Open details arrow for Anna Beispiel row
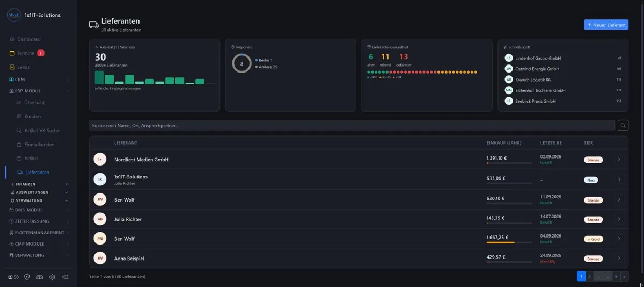The height and width of the screenshot is (287, 644). coord(619,259)
